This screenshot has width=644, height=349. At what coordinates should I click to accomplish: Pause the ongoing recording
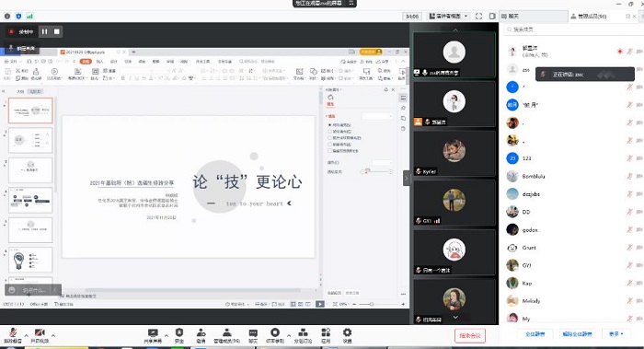[44, 31]
